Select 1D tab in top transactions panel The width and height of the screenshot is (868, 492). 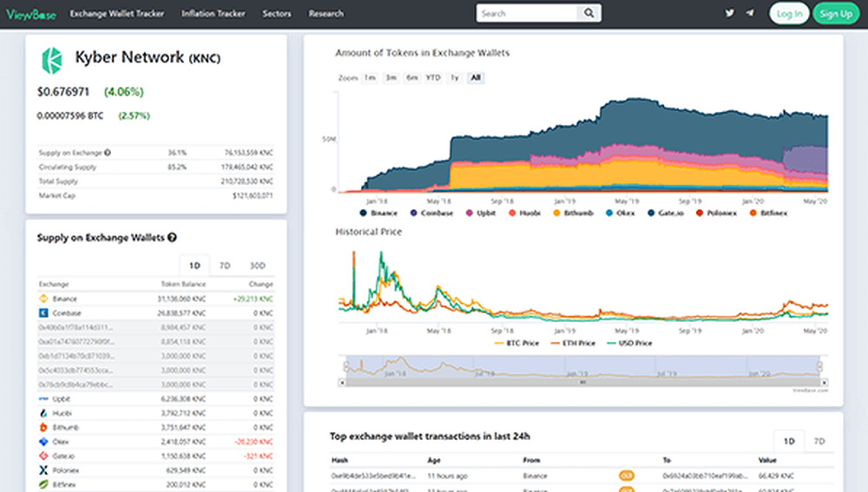(x=789, y=441)
